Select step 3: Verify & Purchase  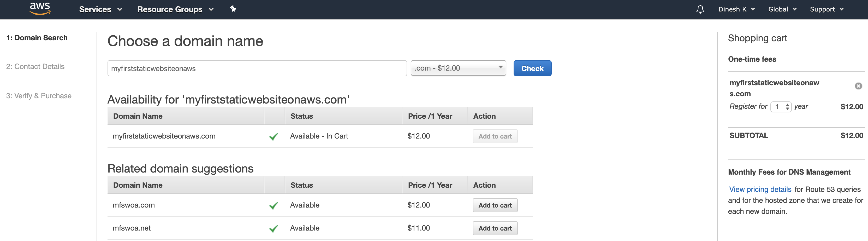point(39,96)
